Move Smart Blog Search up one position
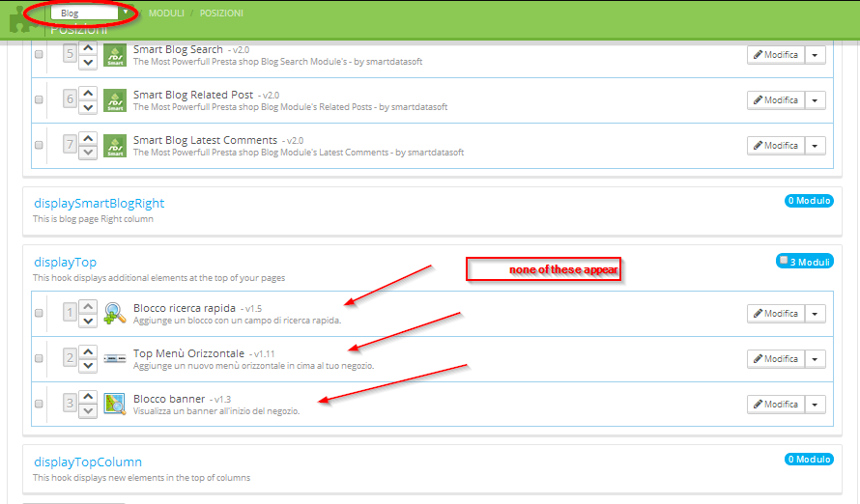The width and height of the screenshot is (860, 504). point(88,48)
